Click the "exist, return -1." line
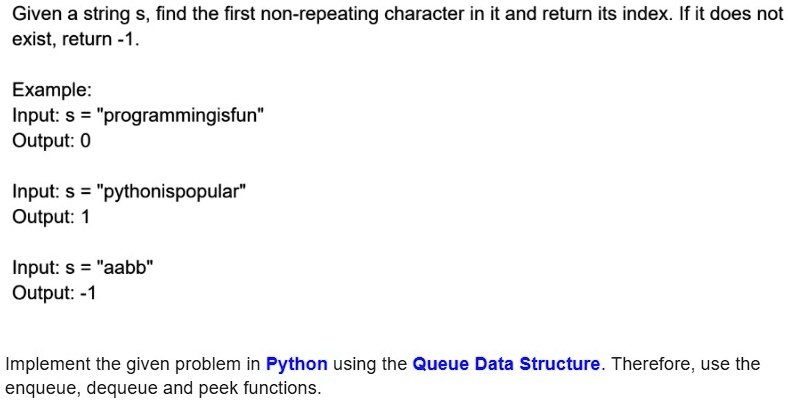 (x=70, y=40)
